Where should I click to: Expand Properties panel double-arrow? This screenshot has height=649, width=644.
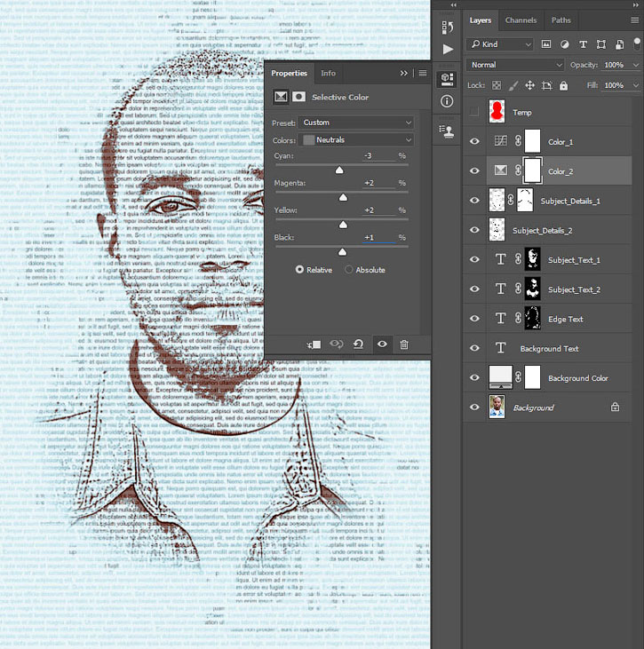(x=403, y=74)
